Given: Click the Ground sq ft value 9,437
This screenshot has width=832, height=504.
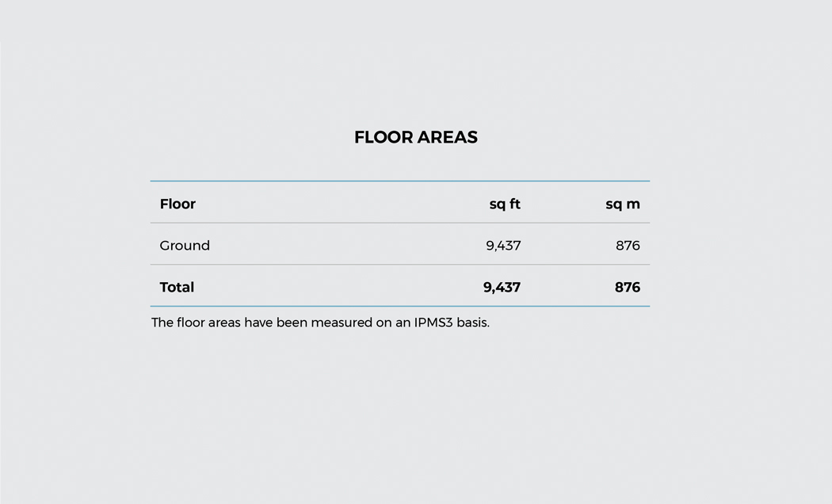Looking at the screenshot, I should [503, 246].
